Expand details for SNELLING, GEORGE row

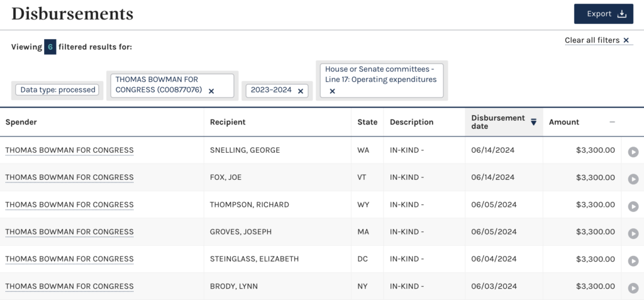(633, 152)
